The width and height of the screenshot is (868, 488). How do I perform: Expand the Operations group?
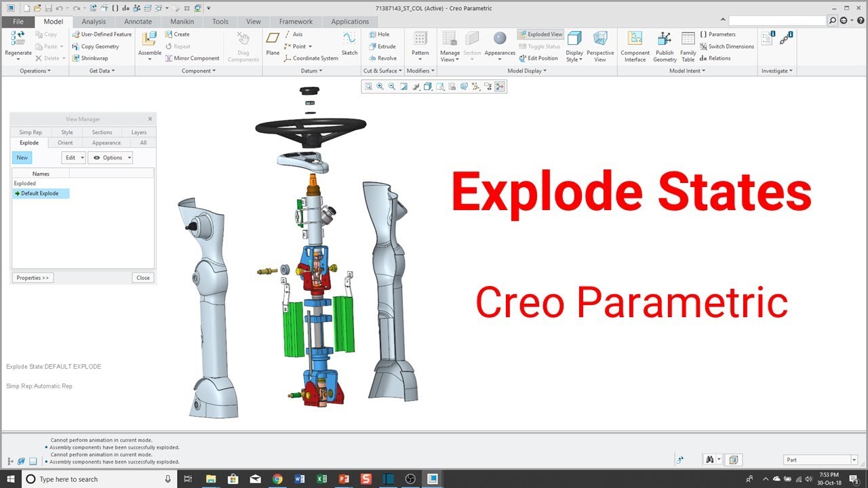pos(35,70)
